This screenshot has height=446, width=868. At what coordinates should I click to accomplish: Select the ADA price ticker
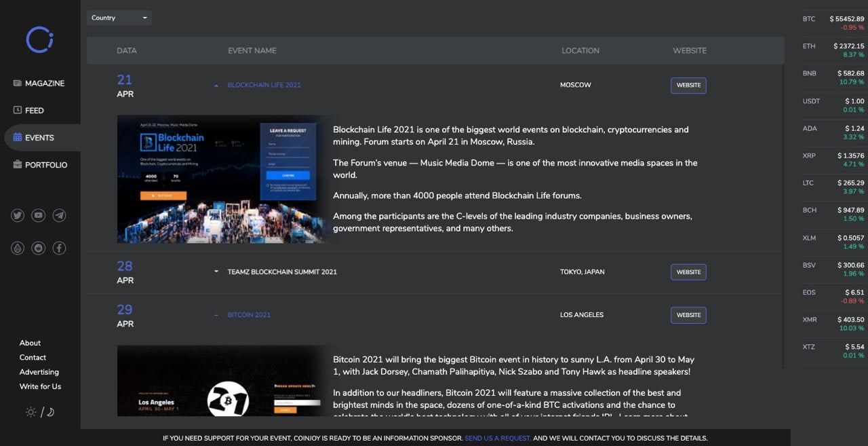pos(833,132)
